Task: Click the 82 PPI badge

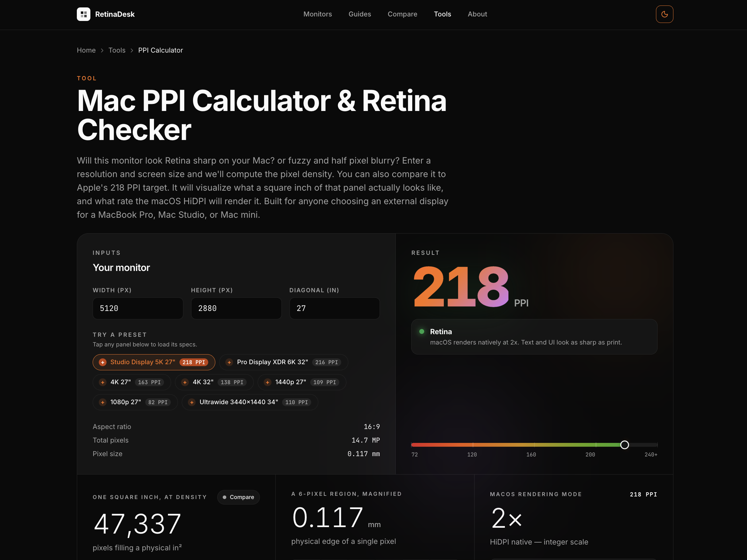Action: (158, 402)
